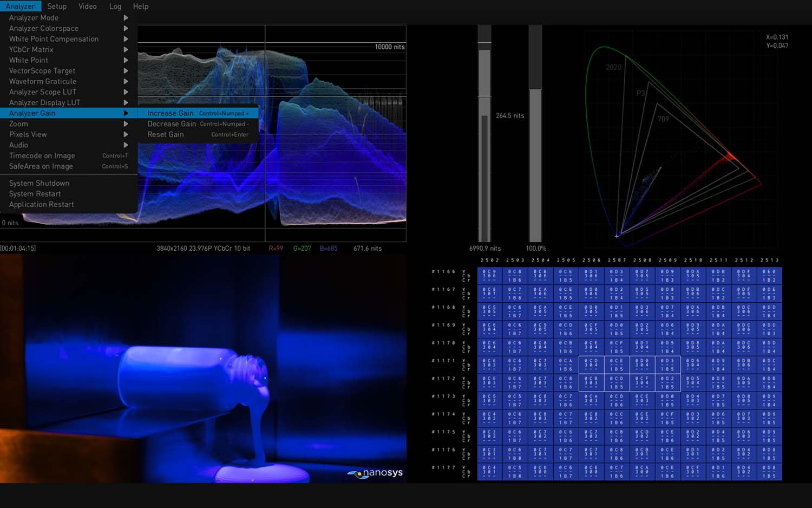Open the Setup menu
This screenshot has width=812, height=508.
(x=57, y=6)
